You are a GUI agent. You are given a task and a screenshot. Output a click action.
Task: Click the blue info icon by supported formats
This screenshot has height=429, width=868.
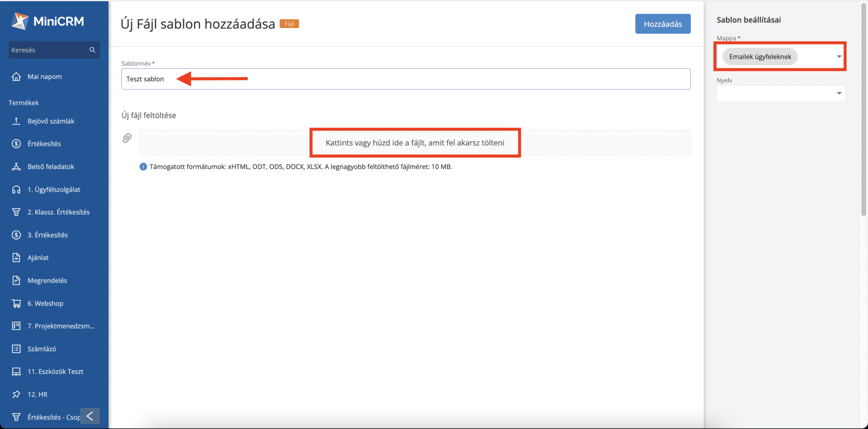tap(143, 166)
